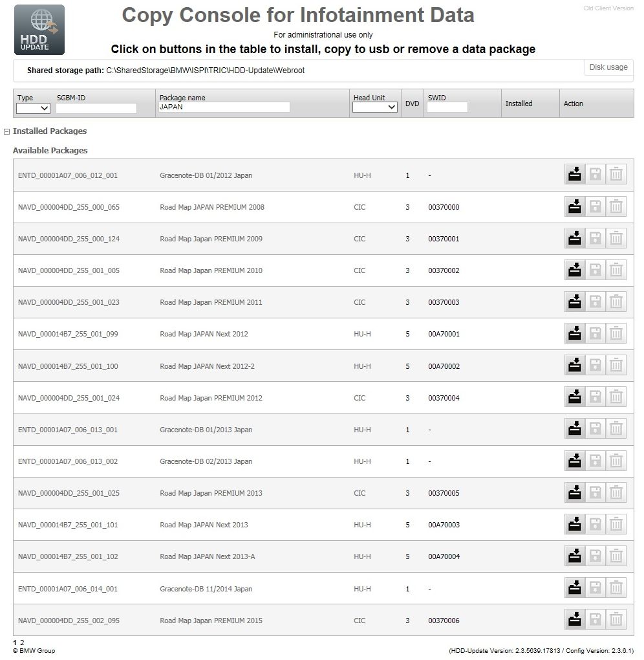Copy Road Map JAPAN Next 2013-A to USB

tap(596, 556)
